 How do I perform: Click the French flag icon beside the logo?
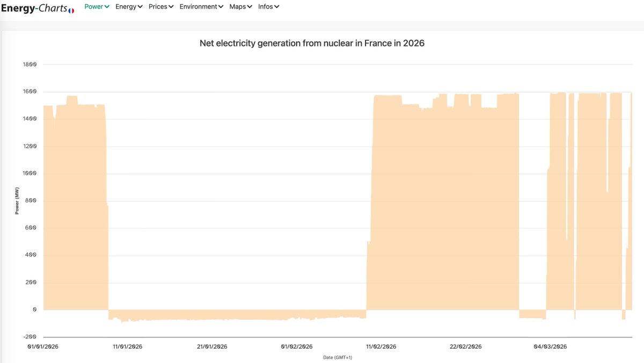[71, 11]
